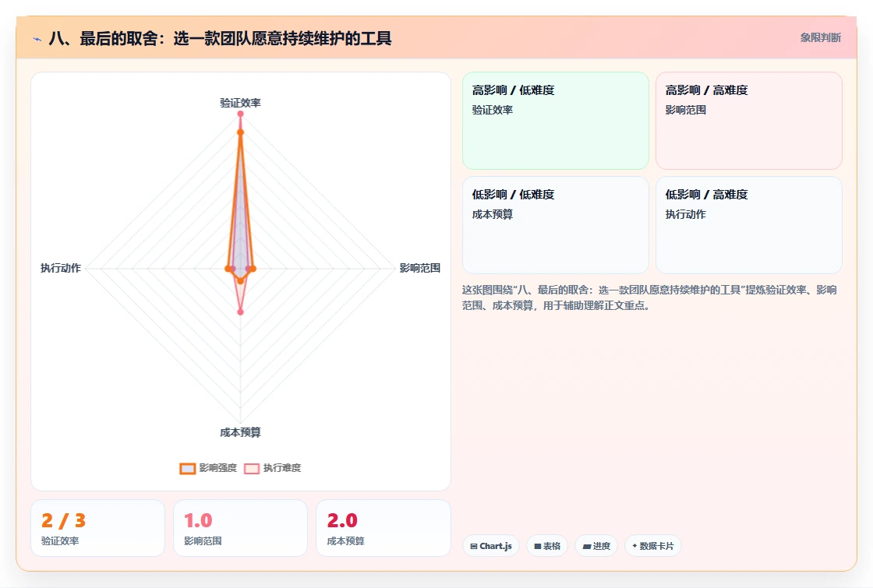
Task: Click the 影响范围 caption under 1.0
Action: pos(203,541)
